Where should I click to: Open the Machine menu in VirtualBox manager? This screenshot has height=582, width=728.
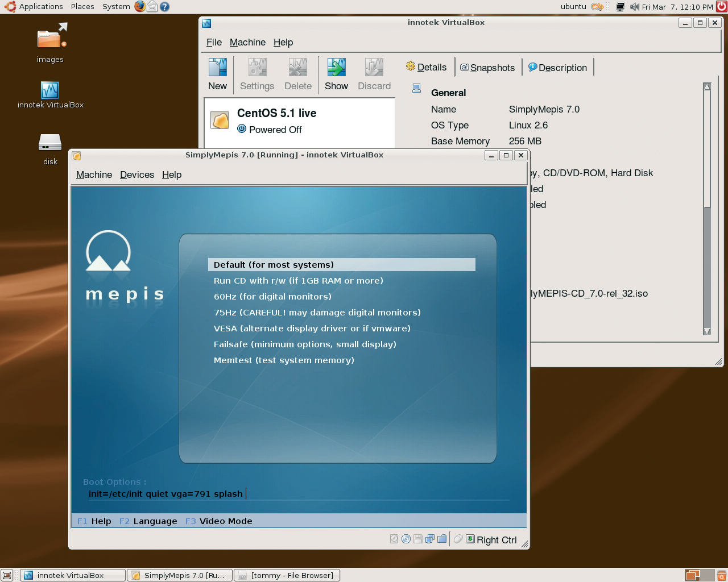[247, 42]
